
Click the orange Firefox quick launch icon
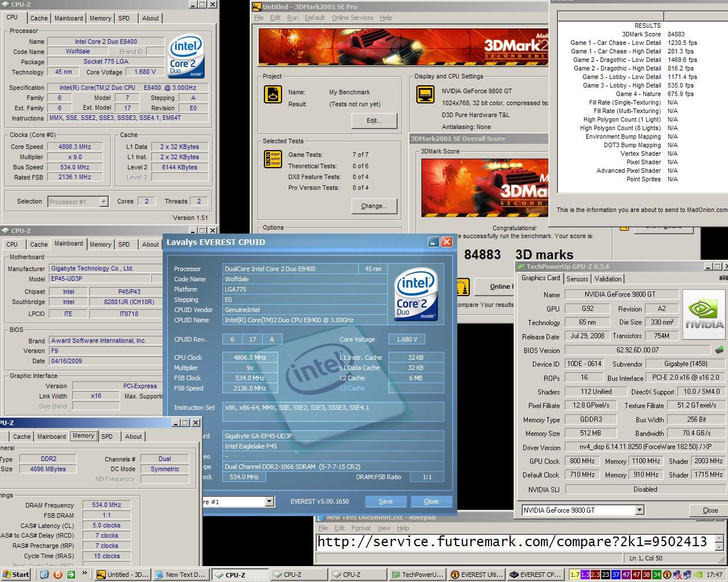coord(57,575)
